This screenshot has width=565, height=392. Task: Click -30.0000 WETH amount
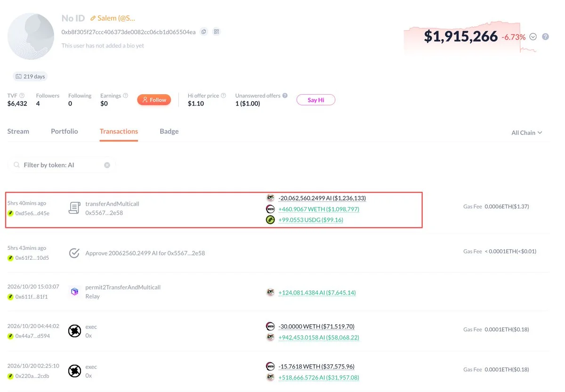point(316,326)
